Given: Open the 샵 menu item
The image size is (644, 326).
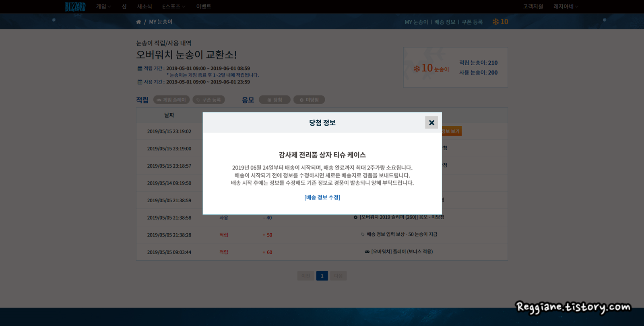Looking at the screenshot, I should click(x=124, y=6).
